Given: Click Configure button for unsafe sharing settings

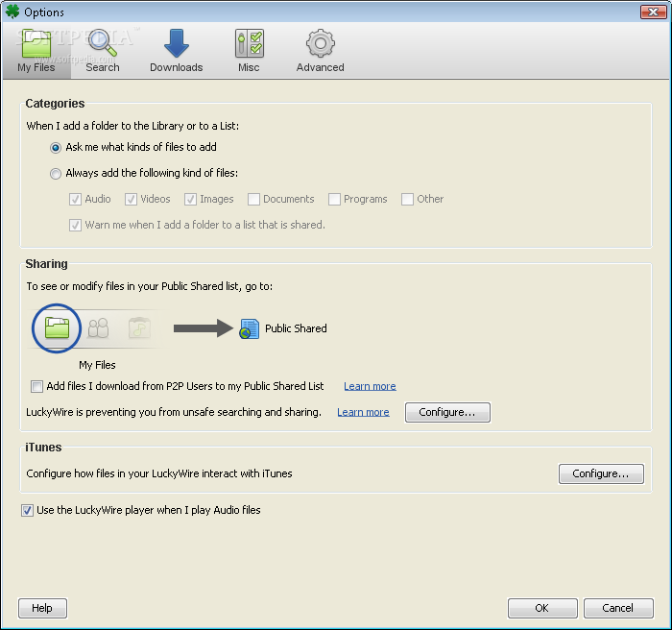Looking at the screenshot, I should 447,412.
